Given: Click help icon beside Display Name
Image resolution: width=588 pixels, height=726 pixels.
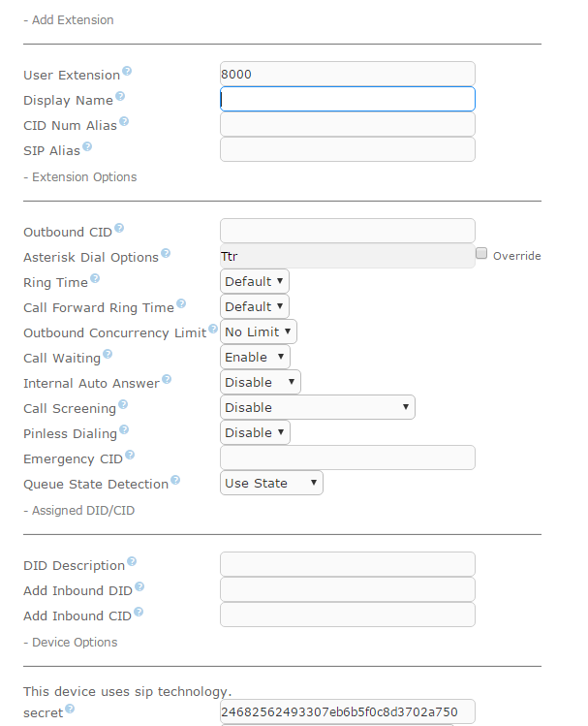Looking at the screenshot, I should point(120,97).
